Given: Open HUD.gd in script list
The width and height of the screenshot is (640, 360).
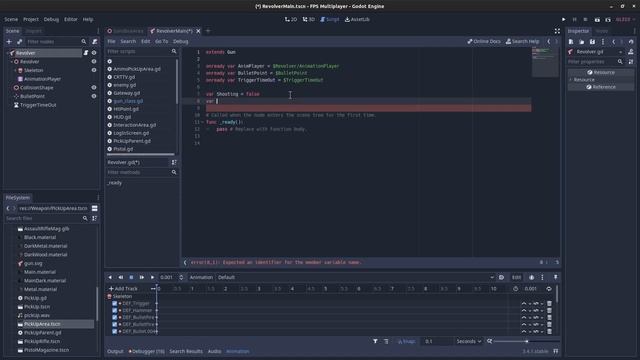Looking at the screenshot, I should [x=122, y=117].
